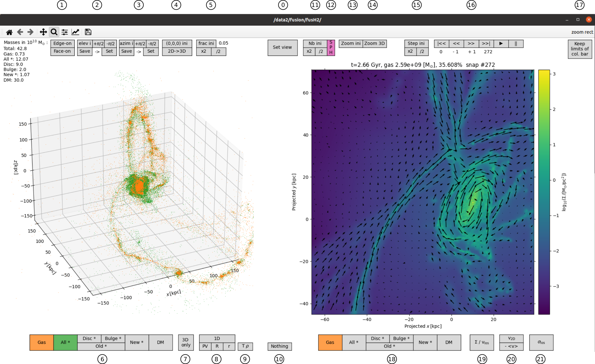Click the Zoom 3D button
Image resolution: width=595 pixels, height=364 pixels.
(x=374, y=44)
